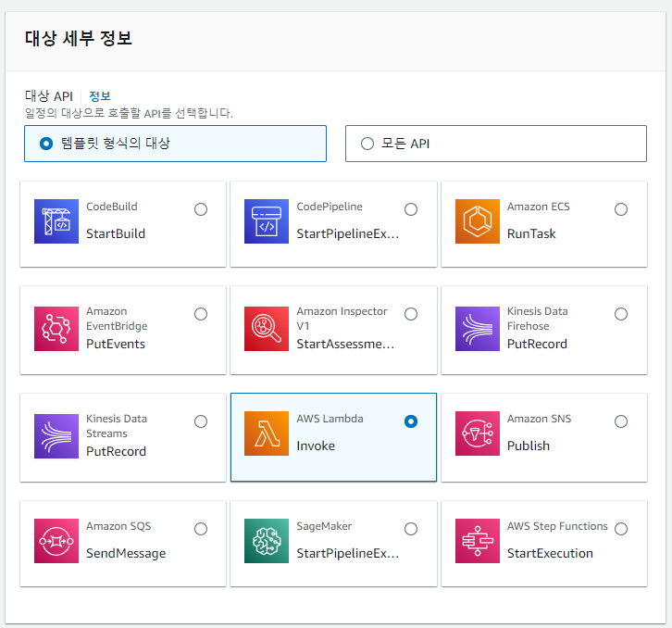Select the CodeBuild StartBuild radio button
This screenshot has height=628, width=672.
click(x=201, y=209)
